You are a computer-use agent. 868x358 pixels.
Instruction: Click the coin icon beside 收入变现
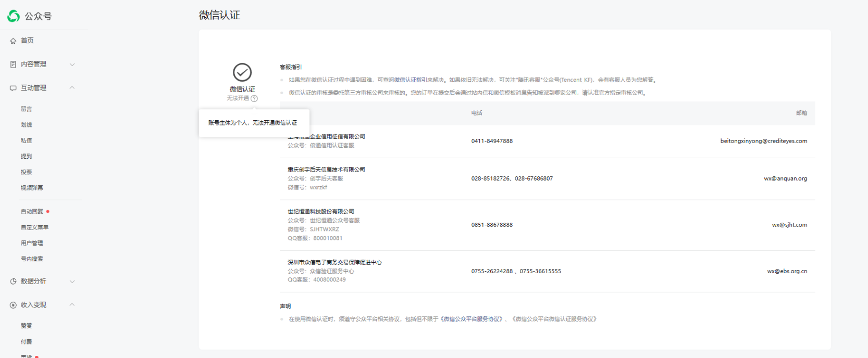pyautogui.click(x=13, y=305)
